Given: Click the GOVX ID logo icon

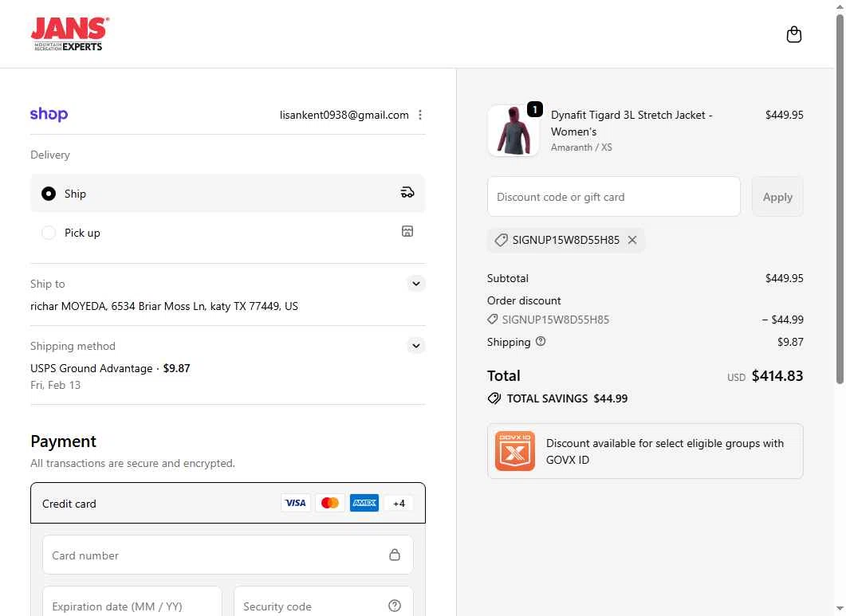Looking at the screenshot, I should coord(515,451).
